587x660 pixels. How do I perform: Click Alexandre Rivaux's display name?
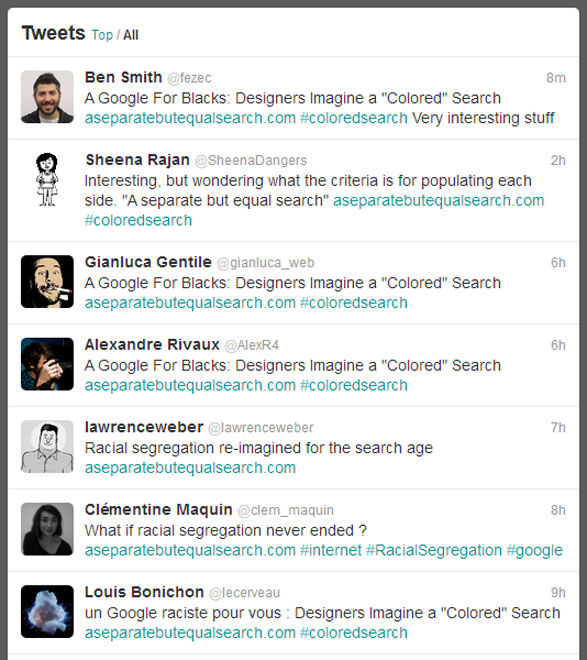tap(152, 344)
